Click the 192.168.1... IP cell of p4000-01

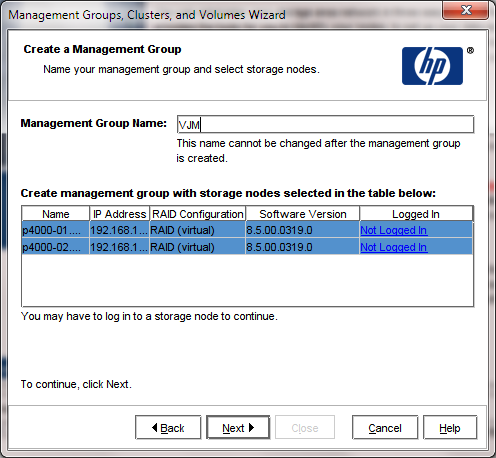click(x=119, y=230)
